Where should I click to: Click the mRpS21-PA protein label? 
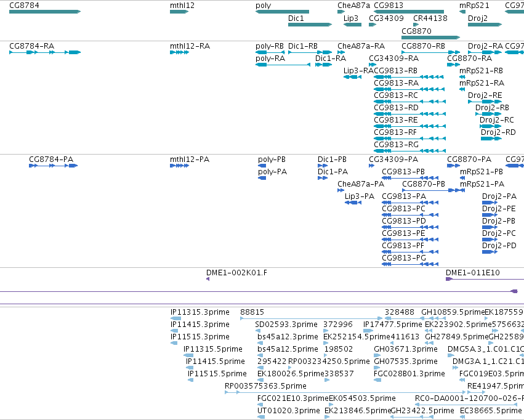[482, 184]
